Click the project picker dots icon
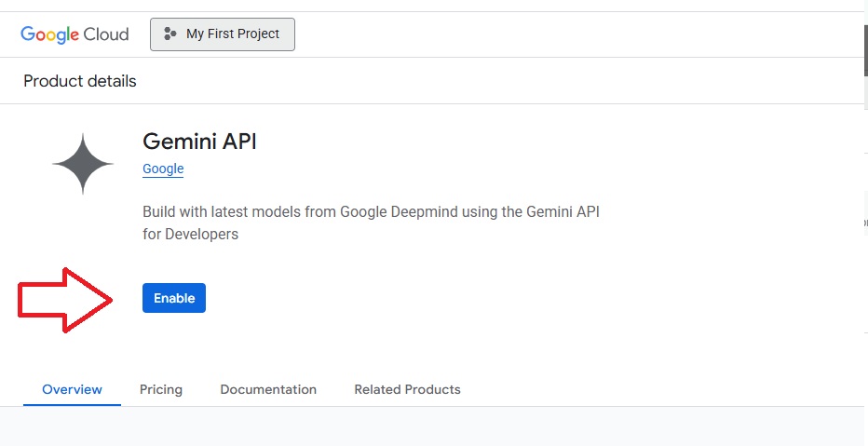This screenshot has height=446, width=868. [x=170, y=34]
